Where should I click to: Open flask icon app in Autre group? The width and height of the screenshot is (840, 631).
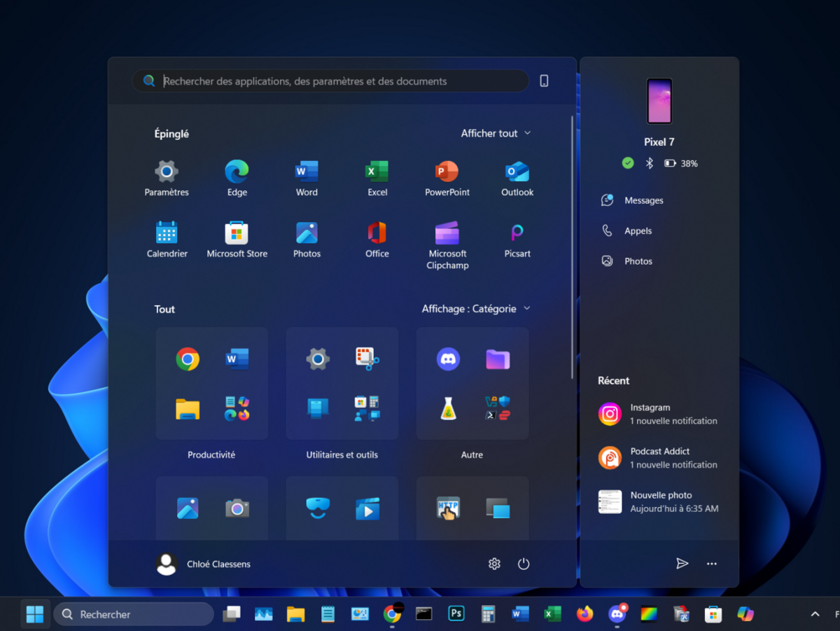448,409
